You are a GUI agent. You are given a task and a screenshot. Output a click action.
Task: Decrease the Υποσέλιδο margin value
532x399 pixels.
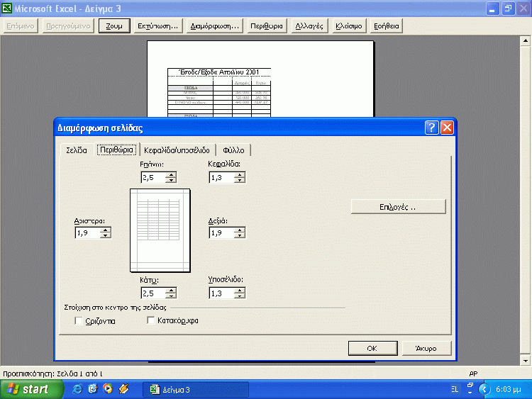(x=240, y=296)
